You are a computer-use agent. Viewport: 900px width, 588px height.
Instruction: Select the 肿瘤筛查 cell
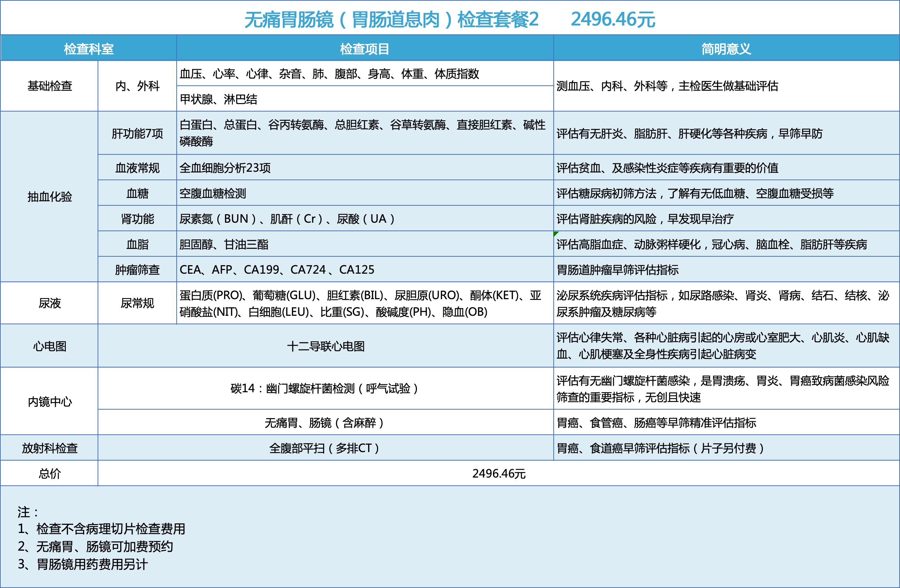point(137,269)
